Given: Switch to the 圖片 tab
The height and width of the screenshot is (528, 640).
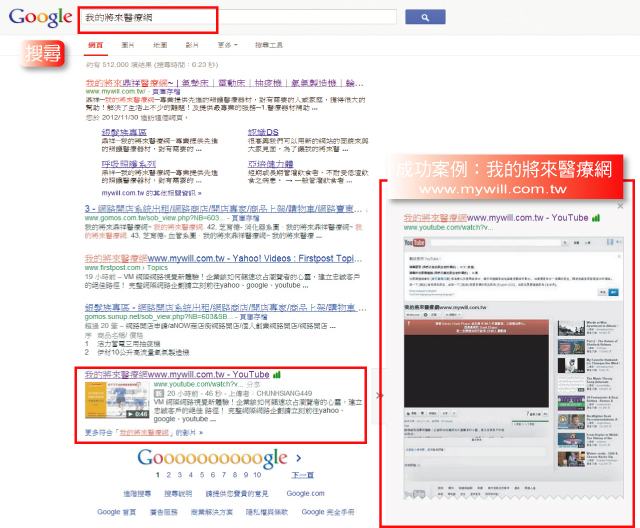Looking at the screenshot, I should 128,45.
